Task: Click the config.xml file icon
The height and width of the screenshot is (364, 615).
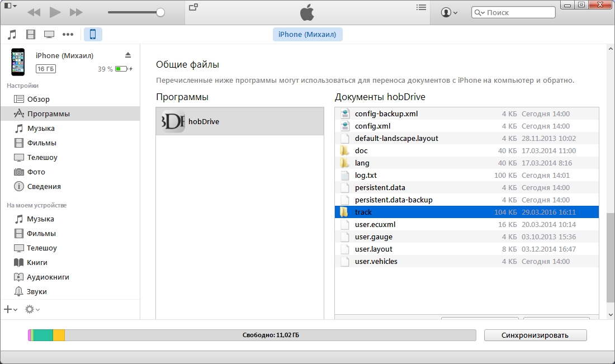Action: coord(345,126)
